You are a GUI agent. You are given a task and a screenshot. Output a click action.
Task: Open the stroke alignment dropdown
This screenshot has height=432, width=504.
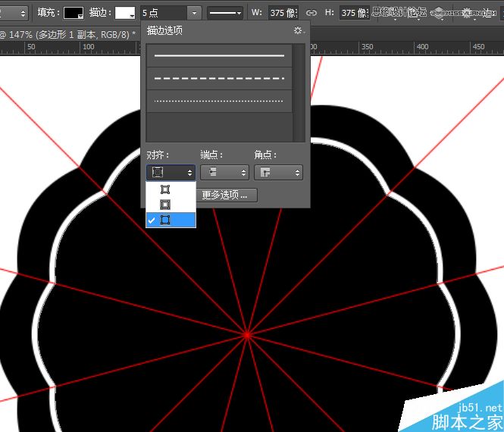[x=171, y=172]
